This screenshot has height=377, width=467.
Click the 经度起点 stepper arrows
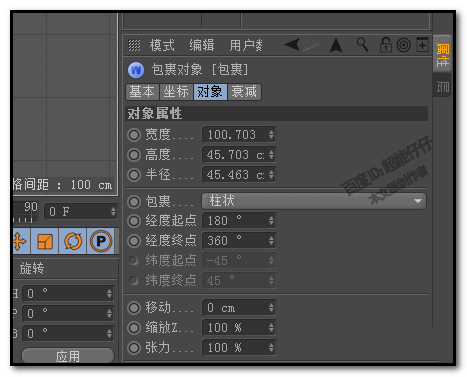pyautogui.click(x=271, y=221)
